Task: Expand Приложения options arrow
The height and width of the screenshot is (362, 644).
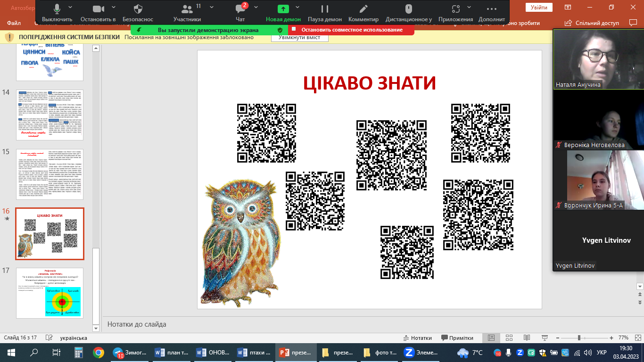Action: coord(469,8)
